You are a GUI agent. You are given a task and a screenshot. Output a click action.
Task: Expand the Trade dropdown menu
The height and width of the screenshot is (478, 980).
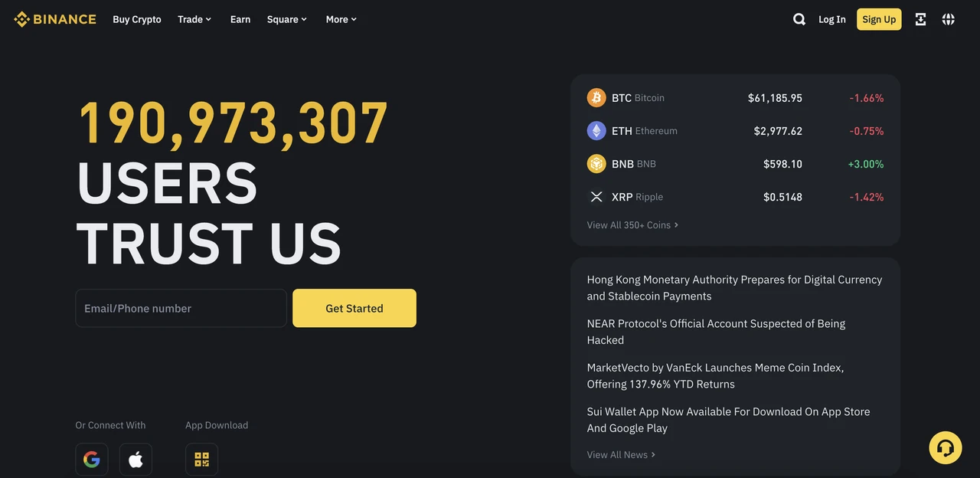[194, 19]
